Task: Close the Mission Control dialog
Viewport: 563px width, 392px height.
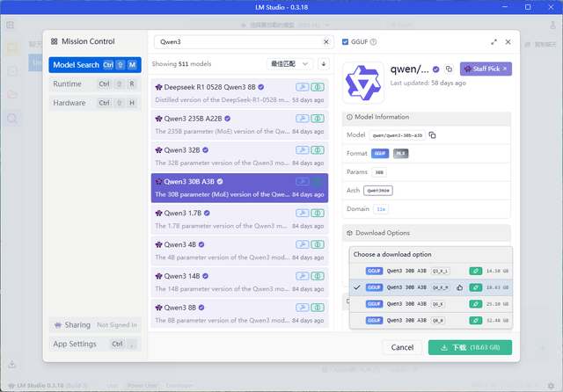Action: click(x=508, y=42)
